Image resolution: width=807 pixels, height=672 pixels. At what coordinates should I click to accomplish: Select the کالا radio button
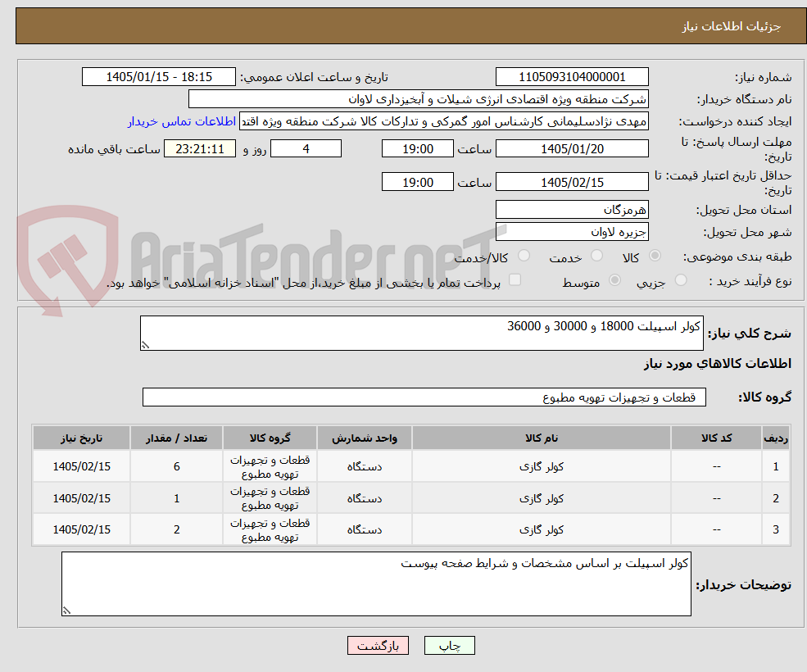click(655, 256)
